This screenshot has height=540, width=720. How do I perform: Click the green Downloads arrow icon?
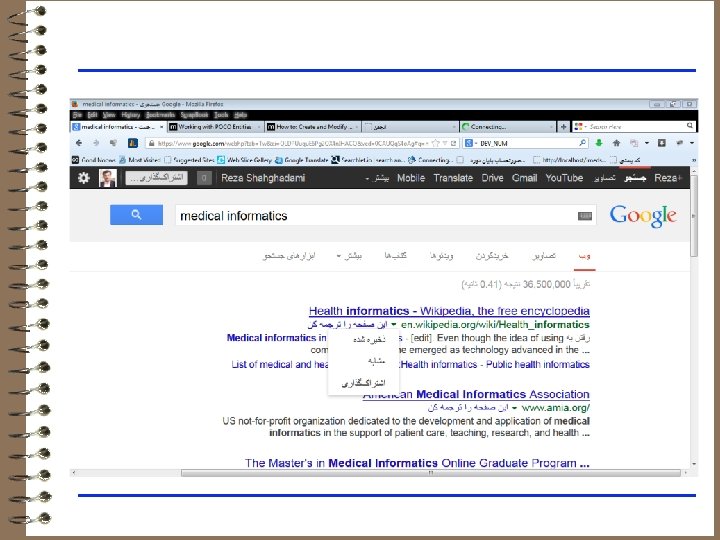click(599, 143)
